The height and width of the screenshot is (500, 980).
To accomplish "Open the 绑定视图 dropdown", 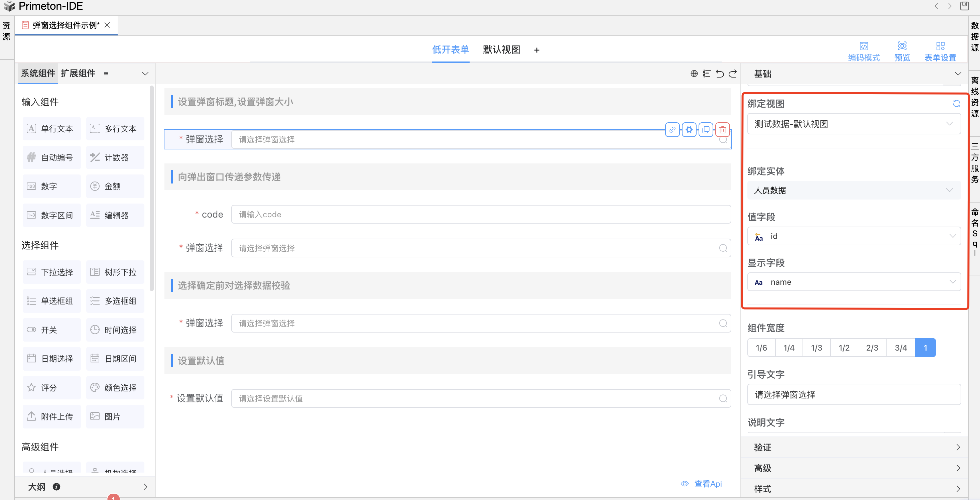I will pos(854,124).
